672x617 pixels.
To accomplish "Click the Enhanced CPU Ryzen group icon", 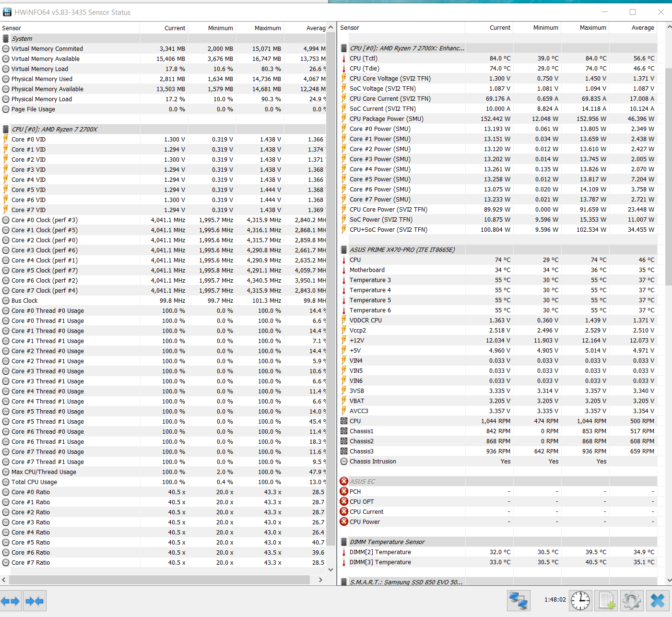I will [344, 48].
